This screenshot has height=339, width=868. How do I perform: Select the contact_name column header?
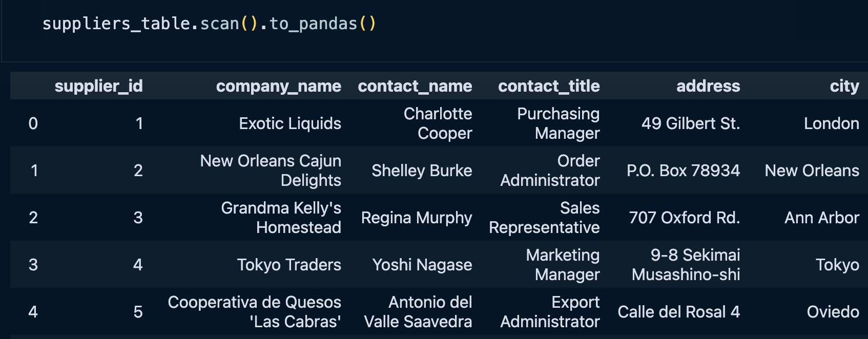[415, 86]
